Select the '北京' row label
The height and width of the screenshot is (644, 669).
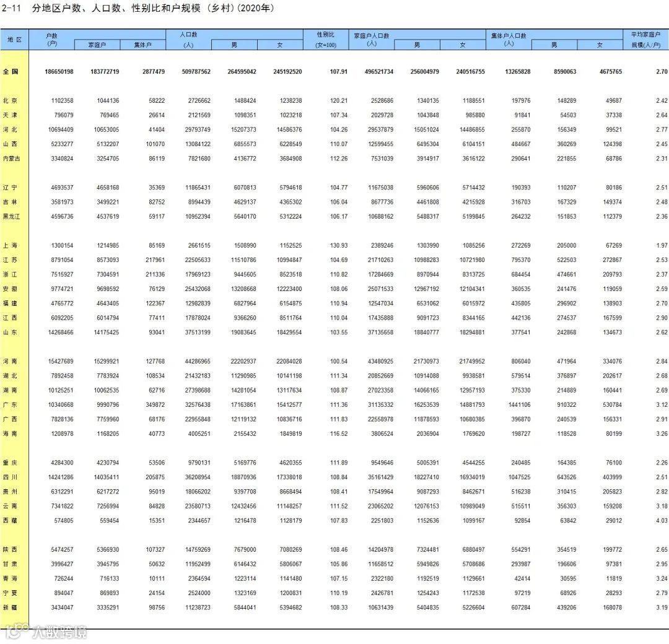coord(11,101)
